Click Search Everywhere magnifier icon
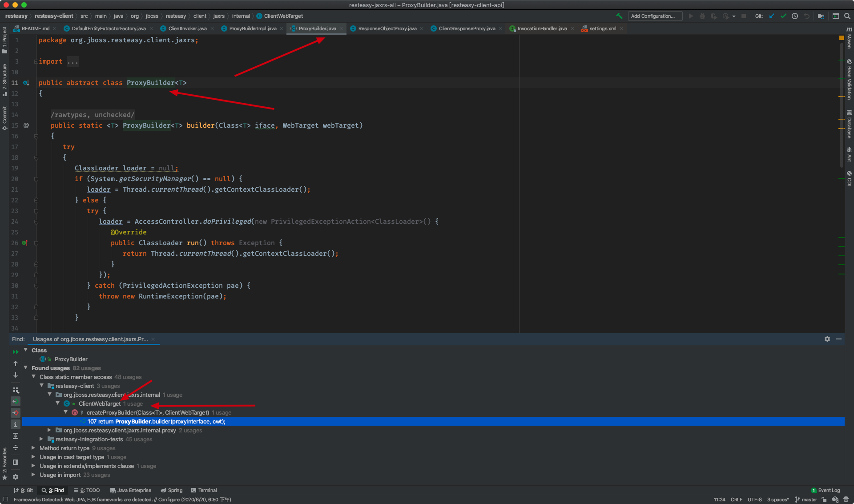Viewport: 854px width, 504px height. coord(847,16)
